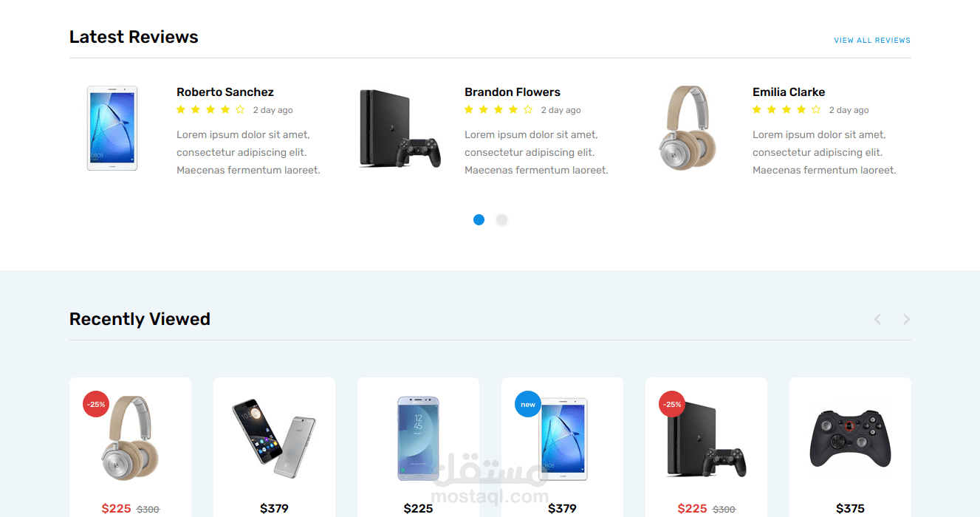Open the headphones image in Emilia Clarke's review

[x=688, y=128]
